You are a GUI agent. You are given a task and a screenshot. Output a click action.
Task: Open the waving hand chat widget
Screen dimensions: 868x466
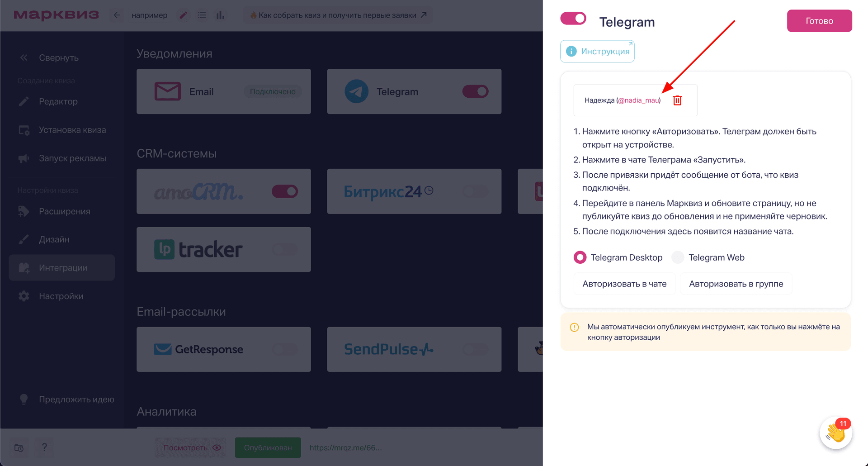point(836,433)
